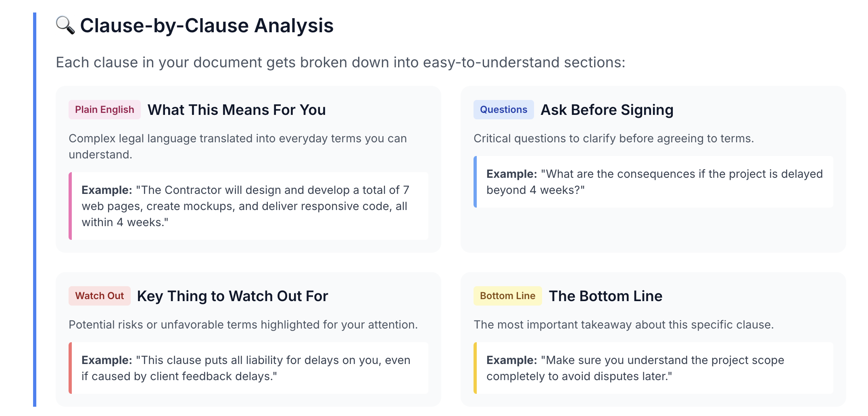Screen dimensions: 868x416
Task: Click the pink accent bar on Plain English example
Action: tap(70, 206)
